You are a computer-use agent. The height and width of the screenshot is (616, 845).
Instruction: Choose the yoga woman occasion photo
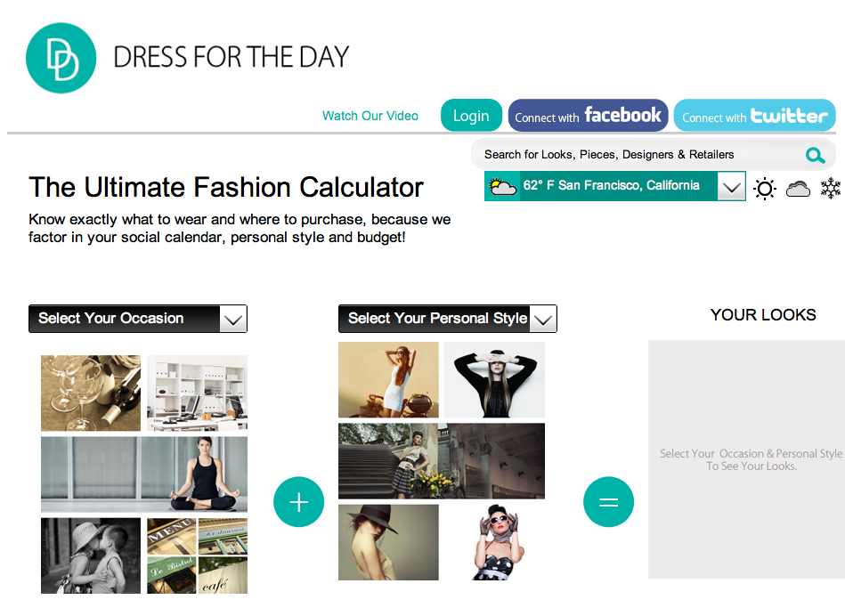click(144, 474)
